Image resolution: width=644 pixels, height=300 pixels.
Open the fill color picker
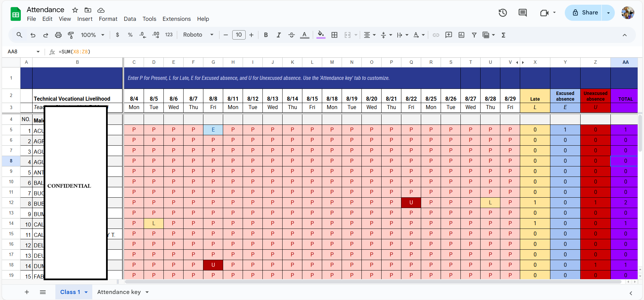[321, 35]
